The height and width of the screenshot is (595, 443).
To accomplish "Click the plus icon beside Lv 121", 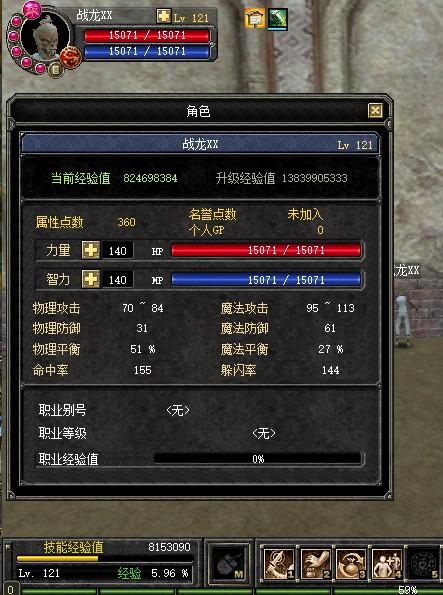I will [164, 16].
